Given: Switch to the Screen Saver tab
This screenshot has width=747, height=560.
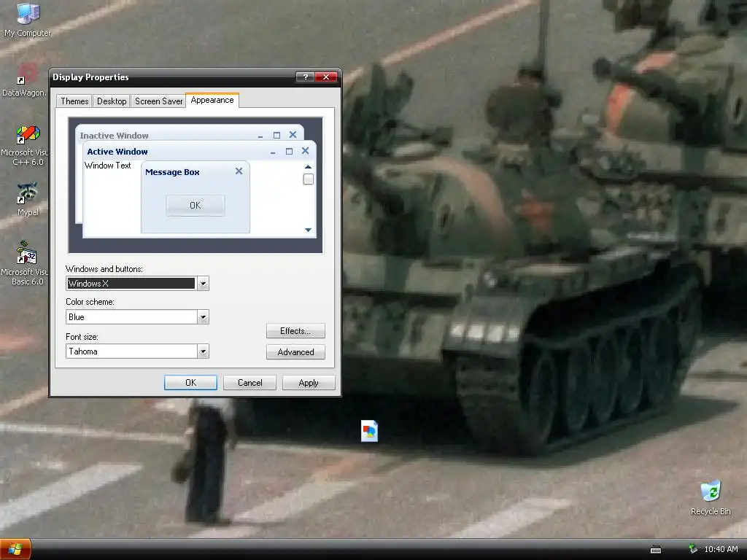Looking at the screenshot, I should click(158, 101).
